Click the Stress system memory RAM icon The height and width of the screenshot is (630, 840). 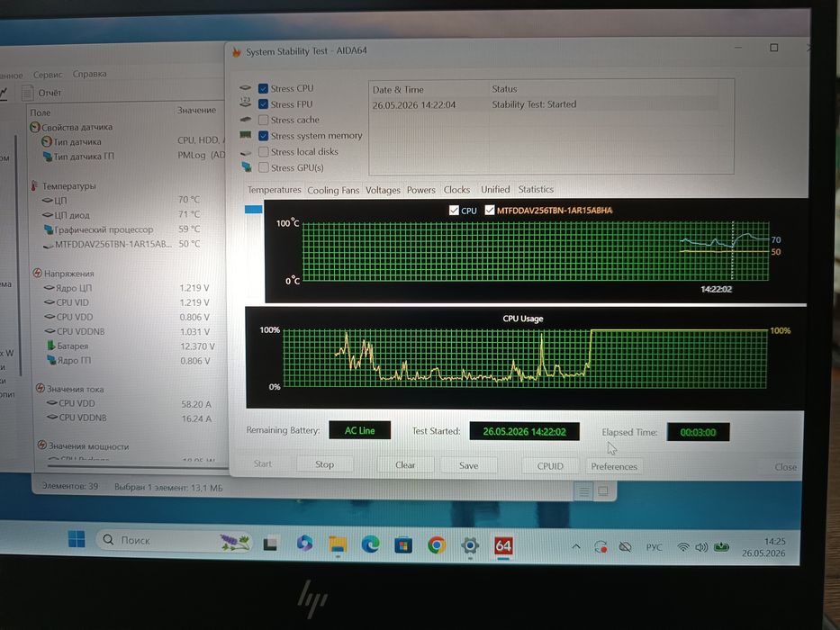pos(246,135)
